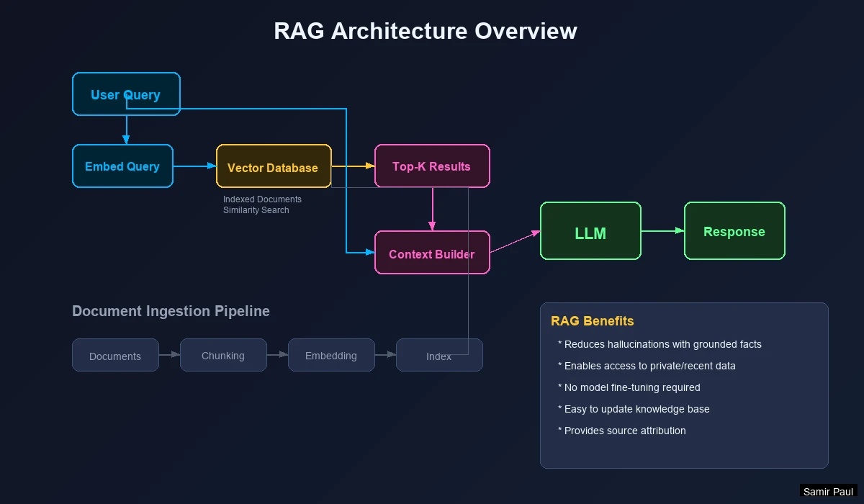Select the Similarity Search caption text
864x504 pixels.
coord(256,210)
